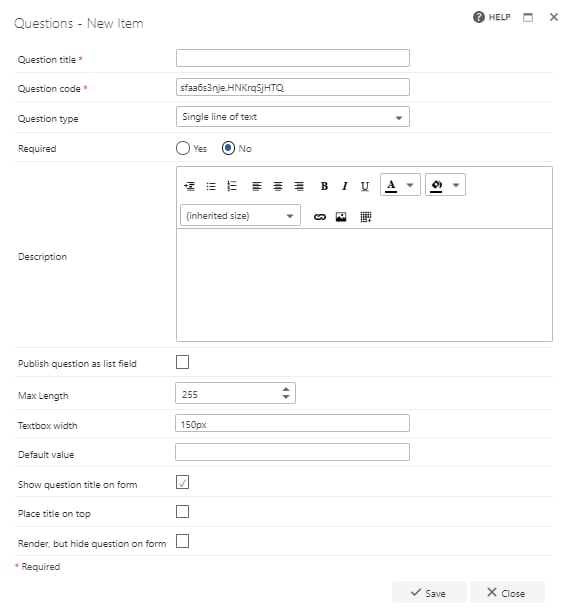Screen dimensions: 569x609
Task: Open the font color dropdown arrow
Action: (410, 185)
